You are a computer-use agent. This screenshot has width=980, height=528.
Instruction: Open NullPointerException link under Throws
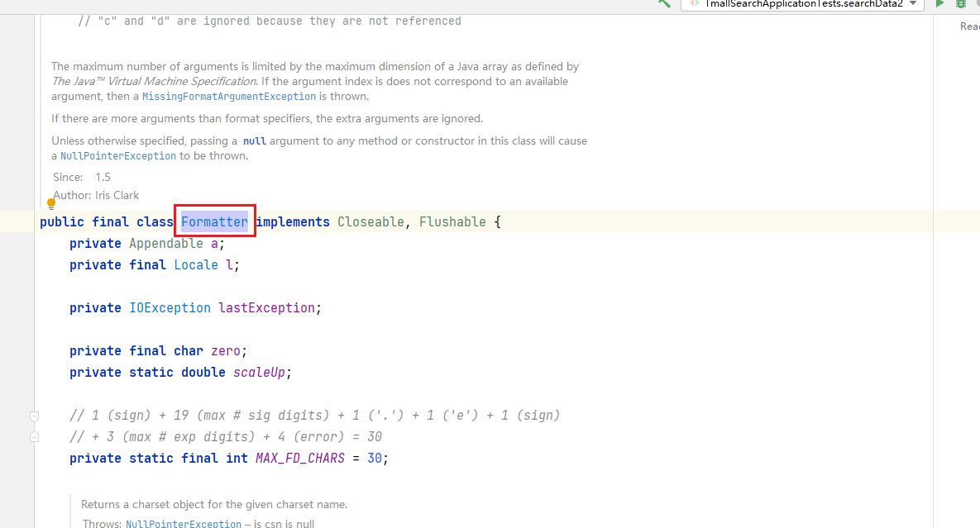183,523
